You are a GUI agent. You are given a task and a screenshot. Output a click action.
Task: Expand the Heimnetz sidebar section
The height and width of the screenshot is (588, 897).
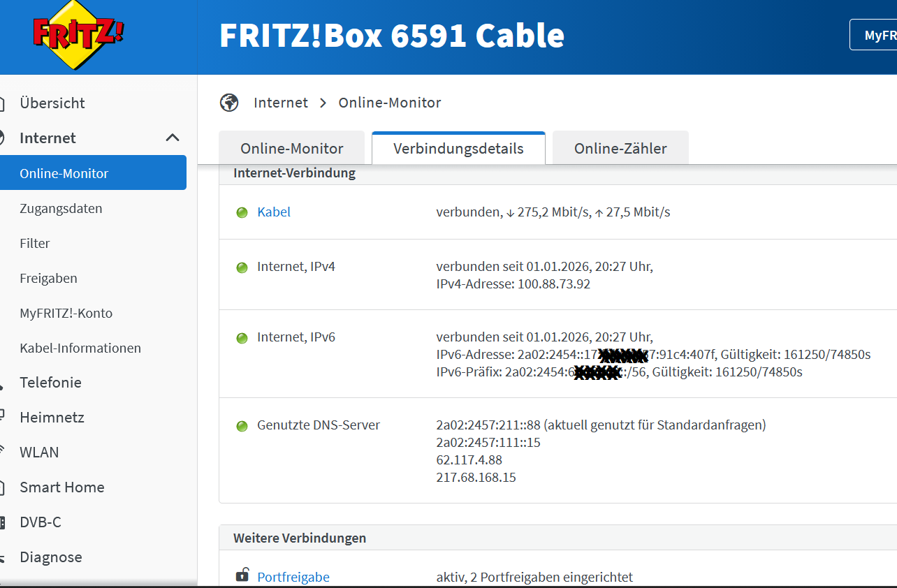52,418
